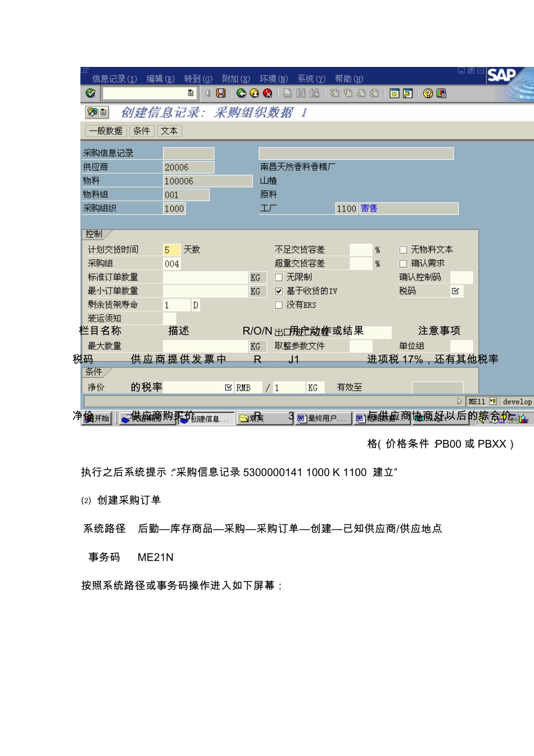Click the 一般数据 button
534x756 pixels.
pyautogui.click(x=106, y=130)
